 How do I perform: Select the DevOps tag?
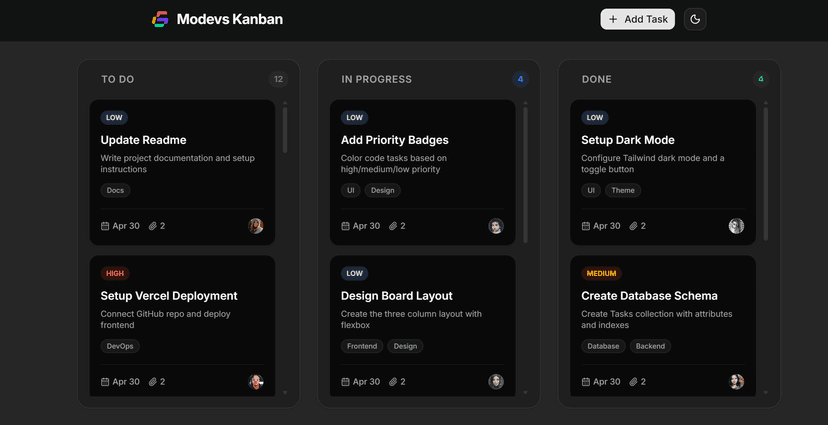[x=120, y=346]
